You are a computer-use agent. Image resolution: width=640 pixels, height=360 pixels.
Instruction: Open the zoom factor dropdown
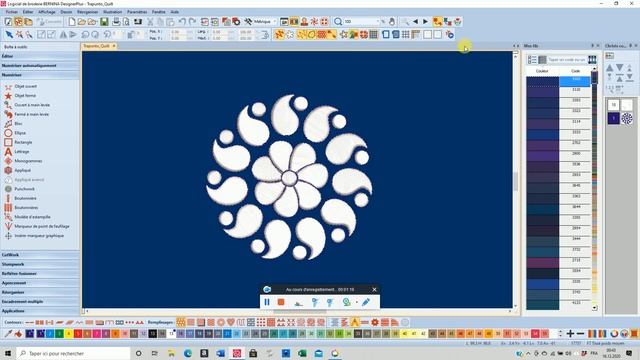(x=377, y=22)
